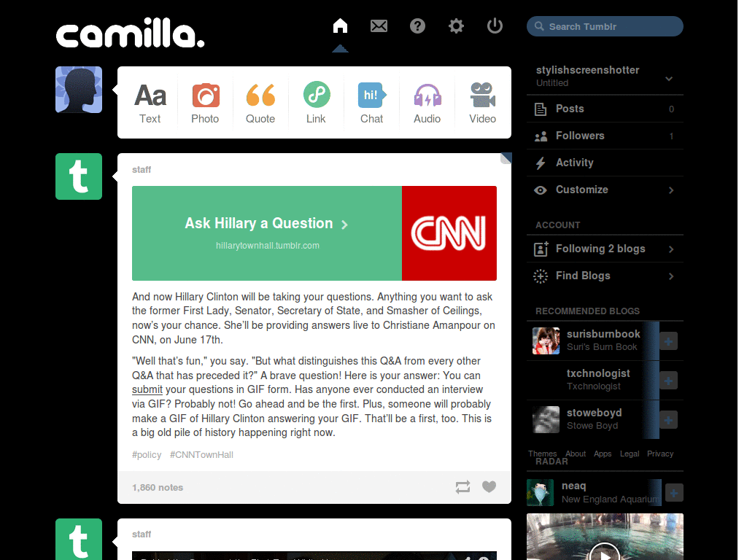747x560 pixels.
Task: Create a new Quote post
Action: (260, 103)
